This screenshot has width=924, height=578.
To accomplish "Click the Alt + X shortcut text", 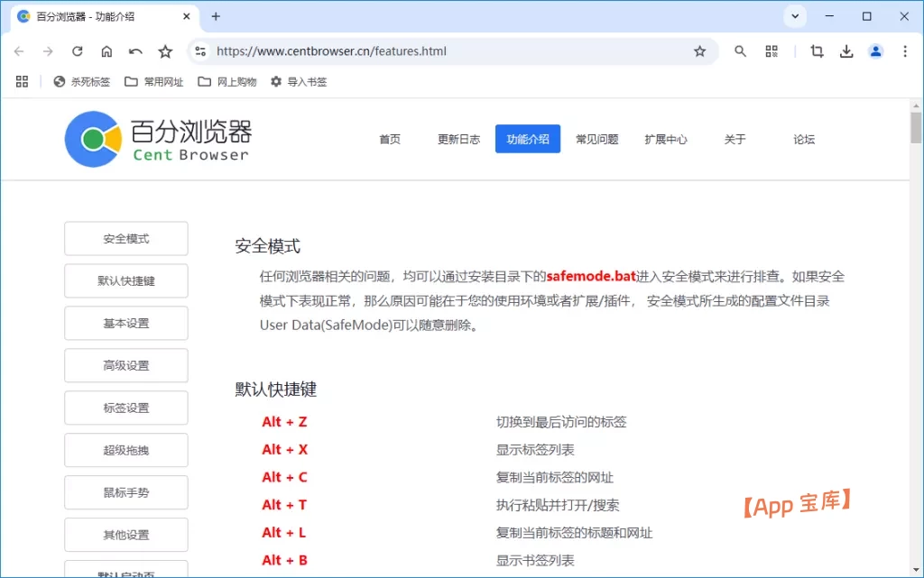I will (x=284, y=450).
